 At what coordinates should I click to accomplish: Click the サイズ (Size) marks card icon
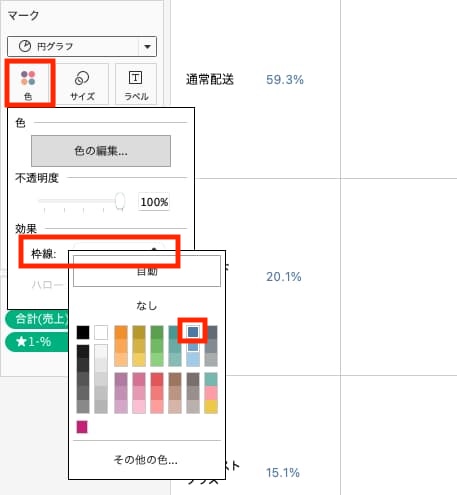[x=82, y=84]
